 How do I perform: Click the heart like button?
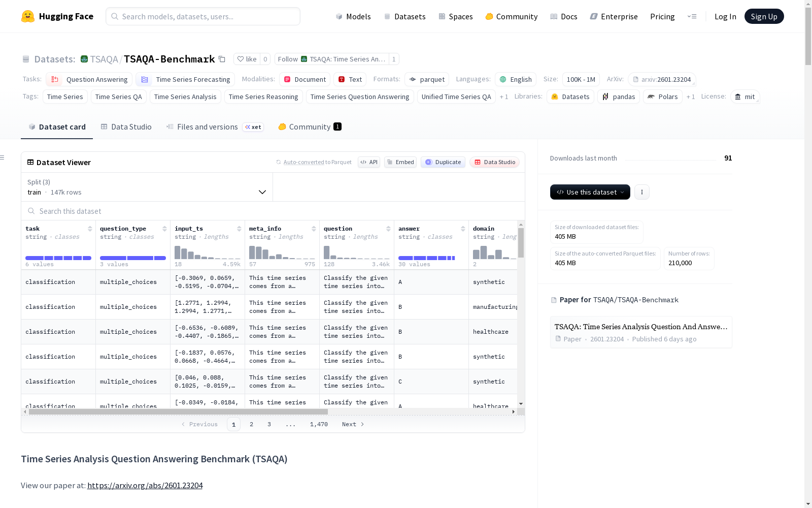pyautogui.click(x=247, y=59)
